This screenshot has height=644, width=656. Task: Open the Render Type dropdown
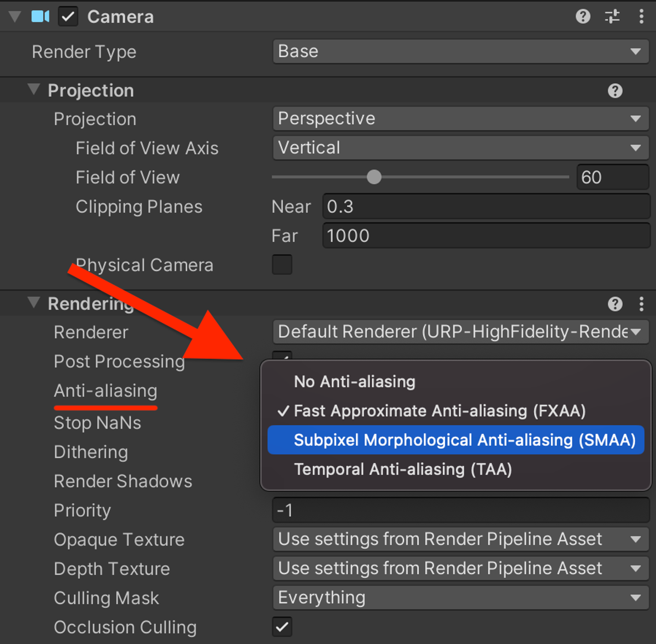[x=461, y=51]
